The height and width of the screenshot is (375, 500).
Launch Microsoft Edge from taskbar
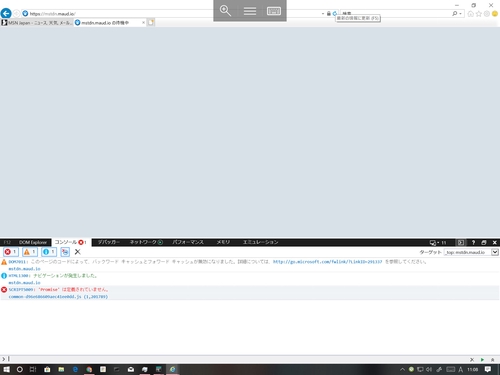75,369
